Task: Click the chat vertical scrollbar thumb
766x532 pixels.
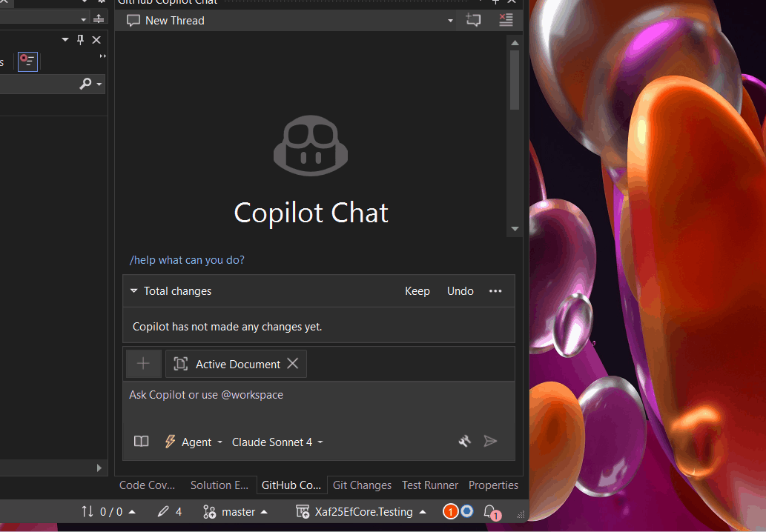Action: point(515,79)
